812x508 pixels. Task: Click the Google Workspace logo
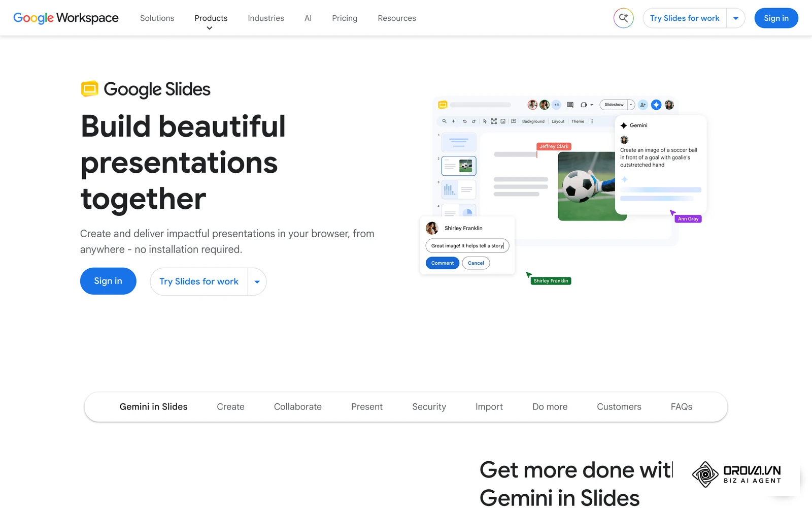pos(66,18)
